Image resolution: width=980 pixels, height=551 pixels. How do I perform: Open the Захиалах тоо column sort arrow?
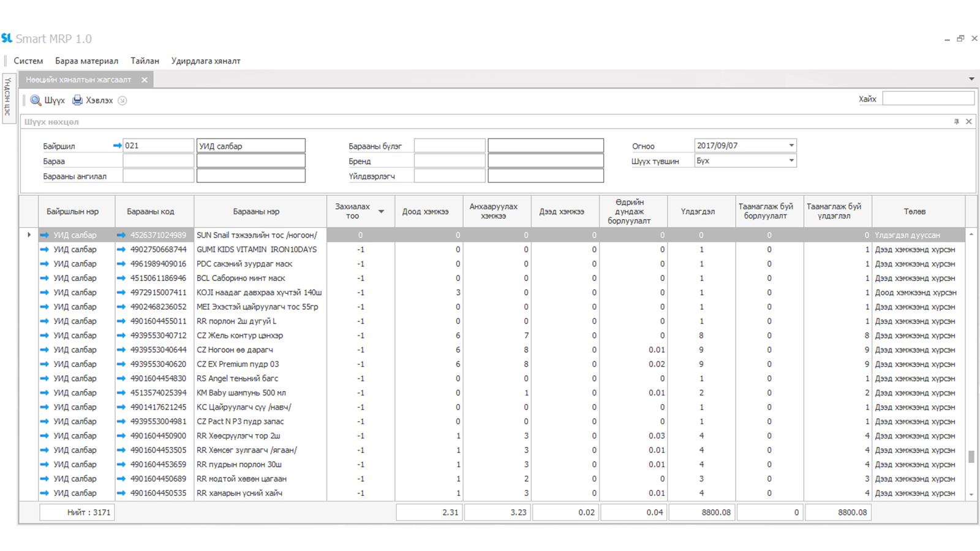[x=381, y=211]
